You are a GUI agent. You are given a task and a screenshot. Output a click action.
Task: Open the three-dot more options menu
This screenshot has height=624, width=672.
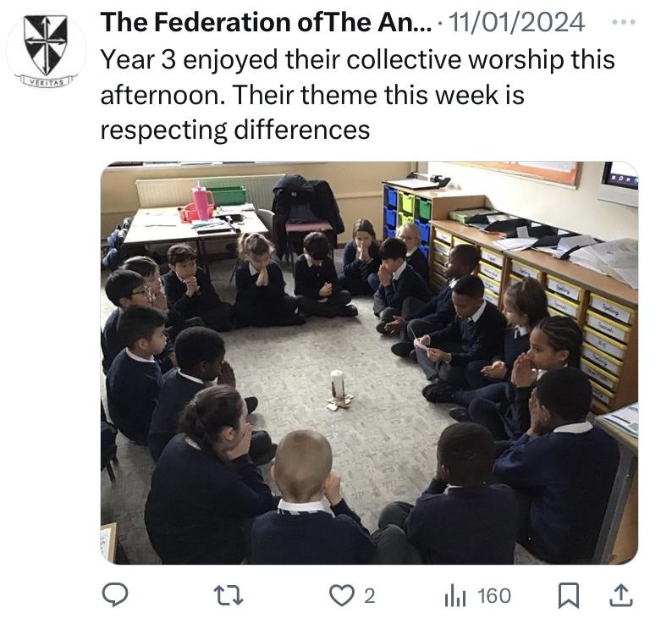pyautogui.click(x=624, y=22)
